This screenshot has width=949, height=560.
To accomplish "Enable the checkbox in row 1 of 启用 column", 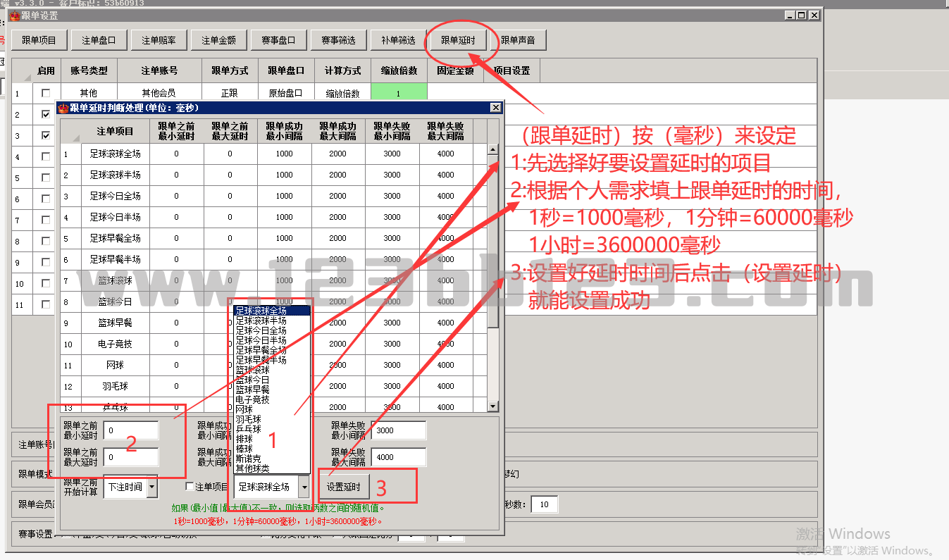I will [x=46, y=93].
